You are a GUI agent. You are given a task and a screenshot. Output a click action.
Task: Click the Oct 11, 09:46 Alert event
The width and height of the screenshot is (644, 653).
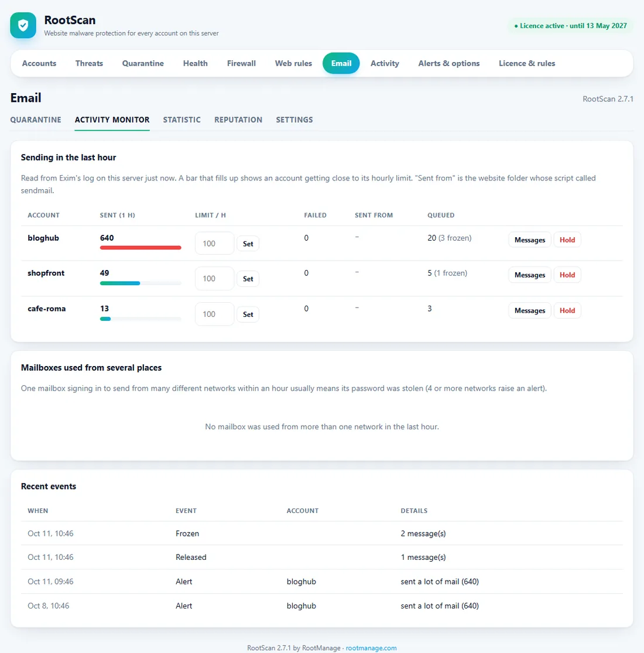coord(322,582)
